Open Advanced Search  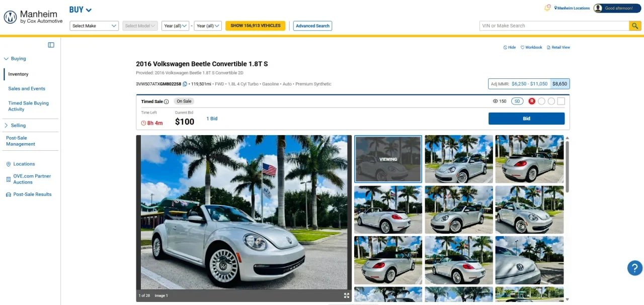click(x=312, y=26)
